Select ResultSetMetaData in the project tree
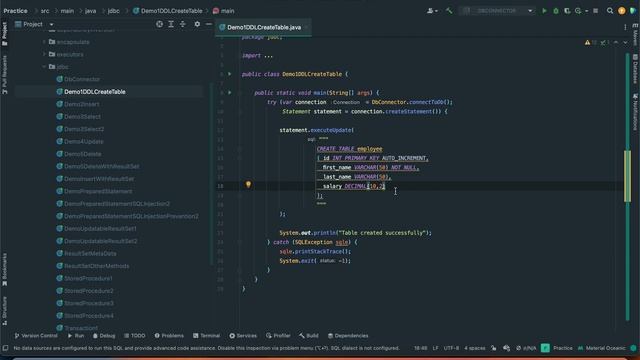The height and width of the screenshot is (360, 640). tap(90, 253)
